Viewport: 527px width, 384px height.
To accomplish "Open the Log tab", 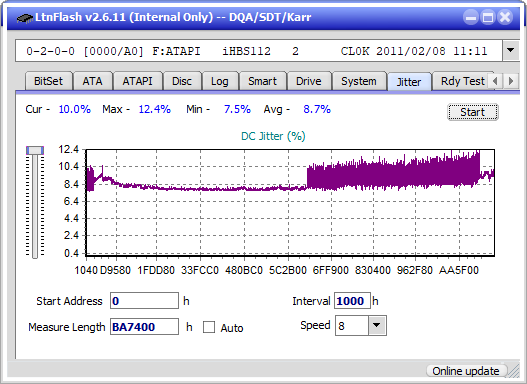I will (x=219, y=81).
